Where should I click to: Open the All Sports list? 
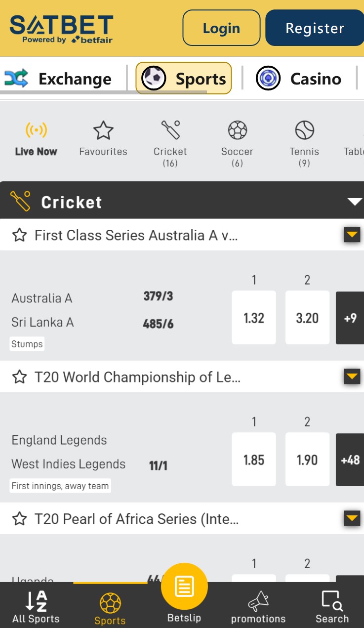tap(35, 605)
